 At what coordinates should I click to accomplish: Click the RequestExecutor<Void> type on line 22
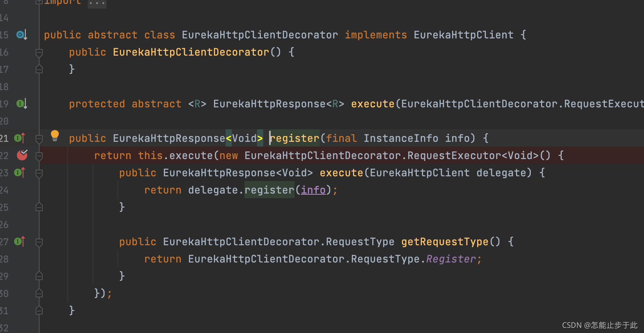473,156
